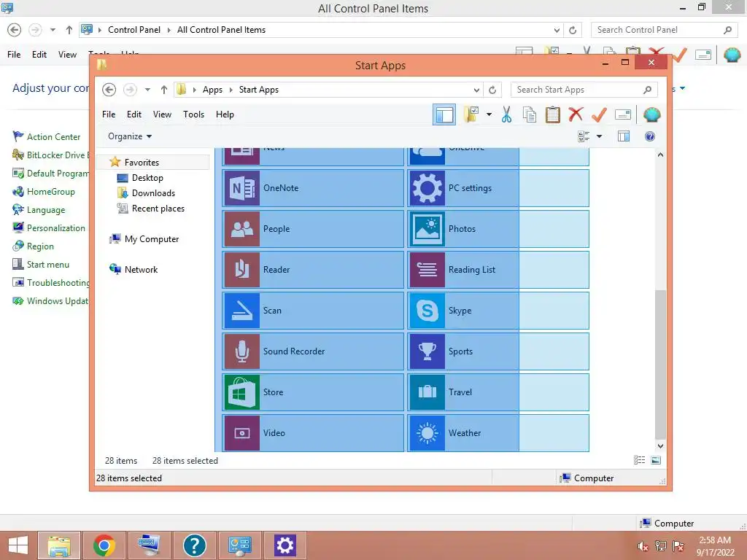Open the Sports app tile
The image size is (747, 560).
[x=498, y=352]
